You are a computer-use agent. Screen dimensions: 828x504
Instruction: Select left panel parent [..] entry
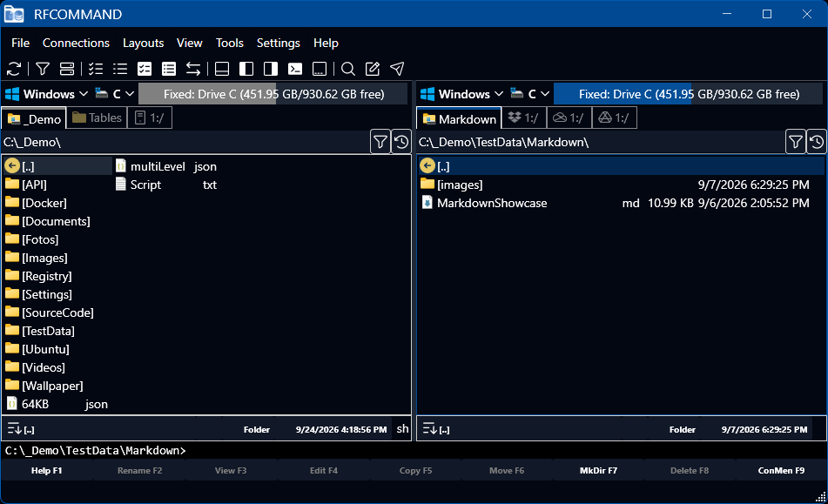coord(57,166)
